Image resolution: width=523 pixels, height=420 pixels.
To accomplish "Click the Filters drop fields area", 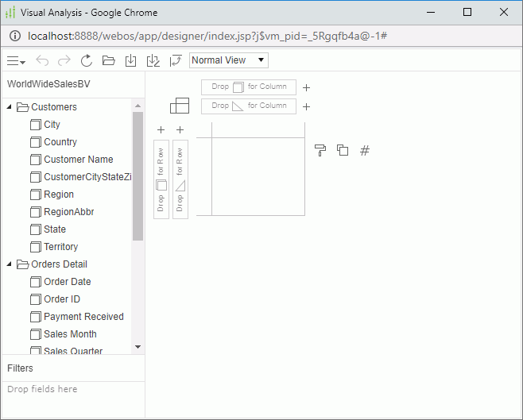I will pyautogui.click(x=72, y=390).
